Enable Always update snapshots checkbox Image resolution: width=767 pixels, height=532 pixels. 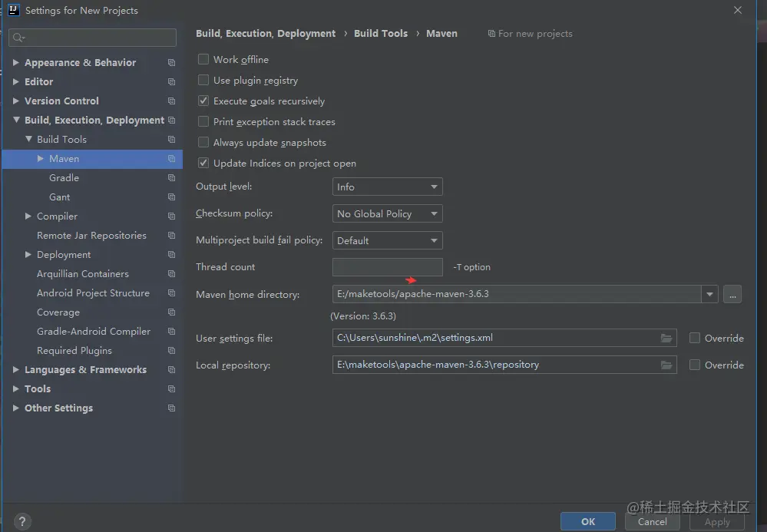tap(203, 142)
